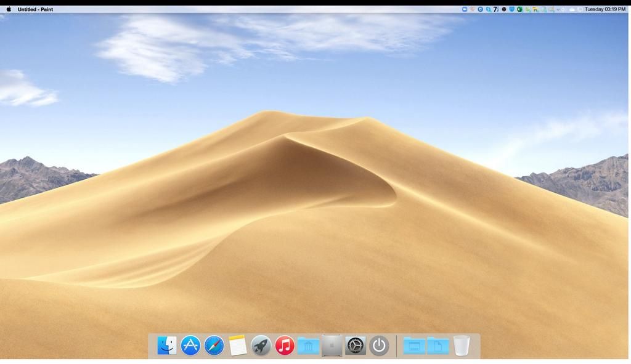631x364 pixels.
Task: Open the yellow Notes app icon
Action: pyautogui.click(x=237, y=345)
